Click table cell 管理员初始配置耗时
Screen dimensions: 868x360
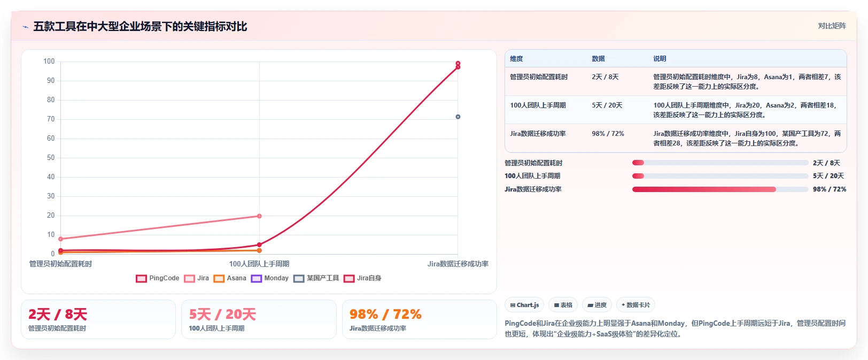coord(539,77)
